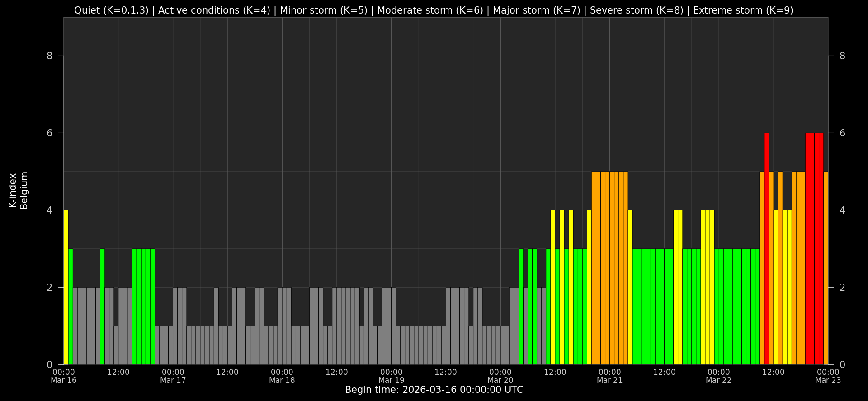Click the 'Moderate storm (K=6)' legend text
868x401 pixels.
point(430,10)
